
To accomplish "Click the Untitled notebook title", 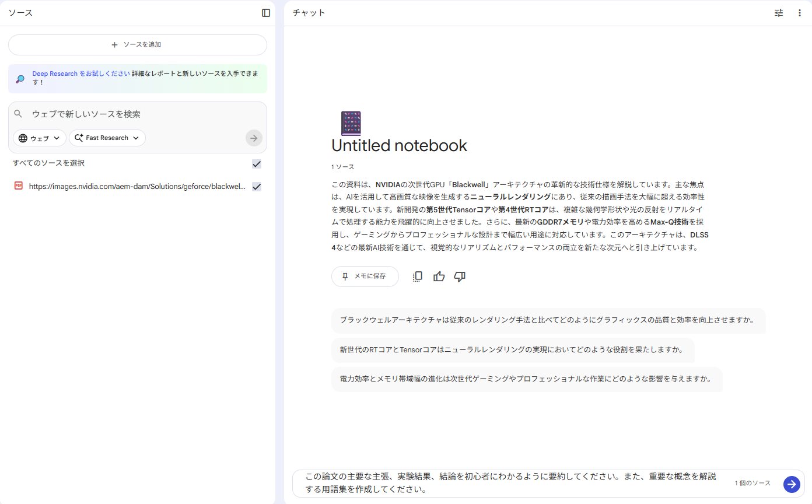I will [x=399, y=145].
